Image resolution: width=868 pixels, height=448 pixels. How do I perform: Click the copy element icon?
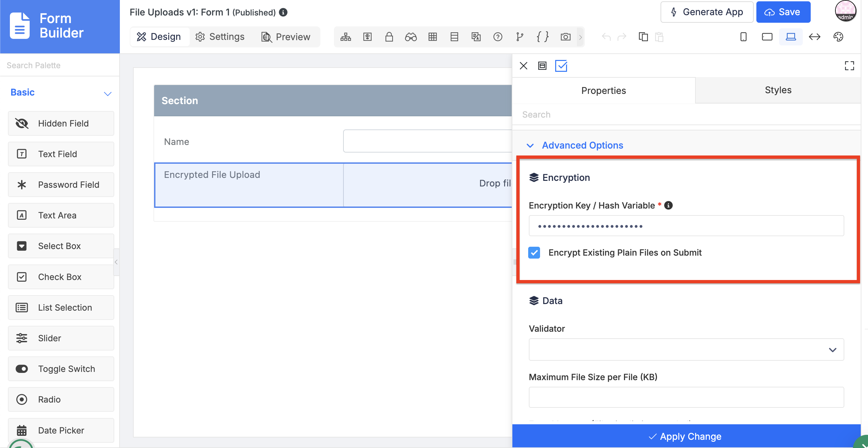(x=643, y=37)
